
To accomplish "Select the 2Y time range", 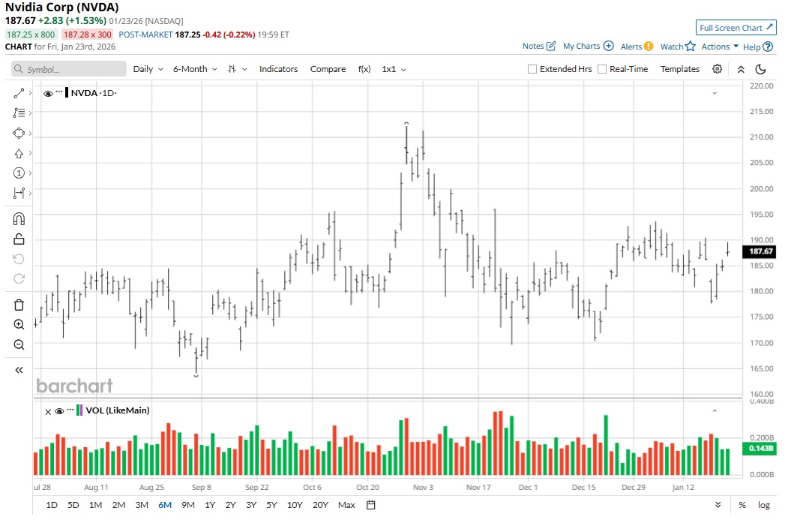I will coord(230,505).
